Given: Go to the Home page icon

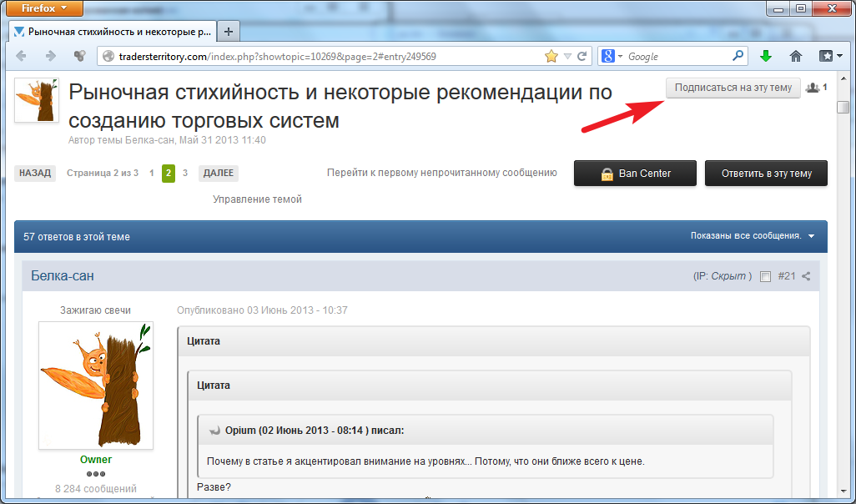Looking at the screenshot, I should (x=796, y=56).
